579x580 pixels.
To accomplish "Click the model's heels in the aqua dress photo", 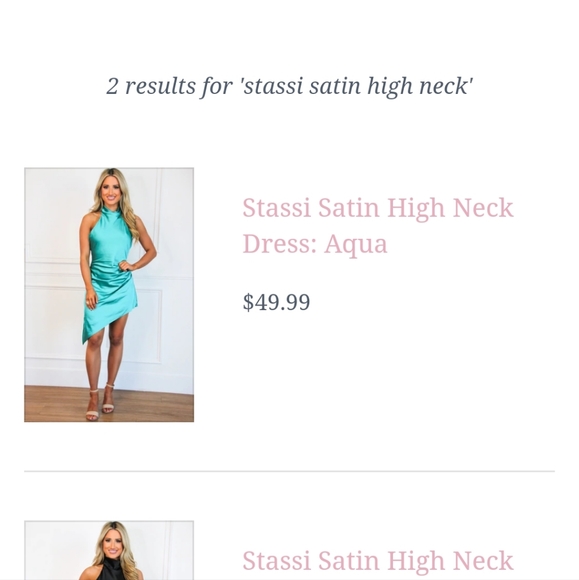I will tap(101, 403).
